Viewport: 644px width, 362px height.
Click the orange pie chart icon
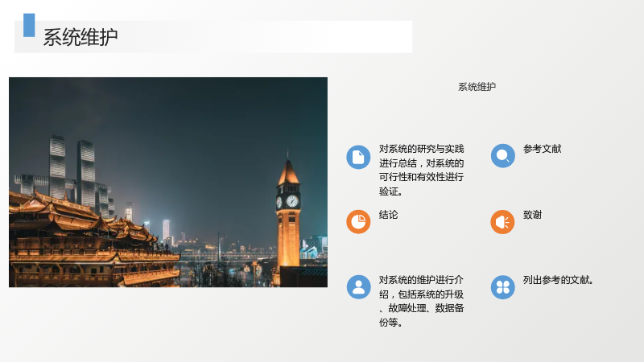point(358,222)
